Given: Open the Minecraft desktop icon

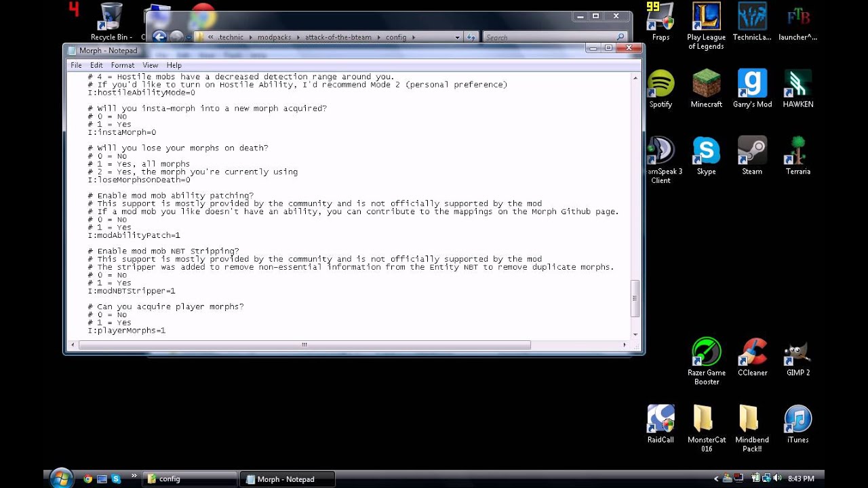Looking at the screenshot, I should click(706, 89).
